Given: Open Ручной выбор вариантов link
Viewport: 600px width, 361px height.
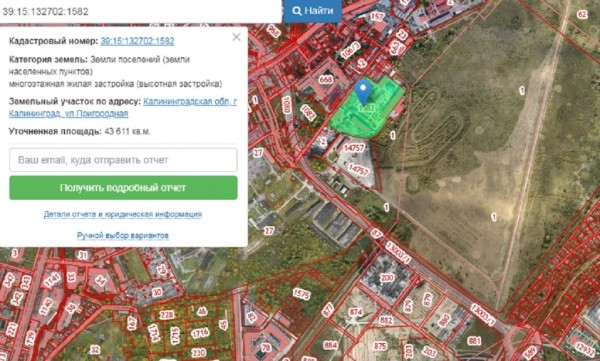Looking at the screenshot, I should click(x=122, y=235).
